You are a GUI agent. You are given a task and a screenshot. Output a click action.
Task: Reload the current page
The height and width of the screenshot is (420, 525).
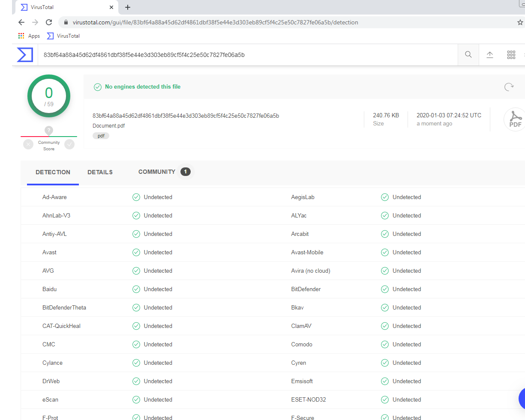pos(49,22)
